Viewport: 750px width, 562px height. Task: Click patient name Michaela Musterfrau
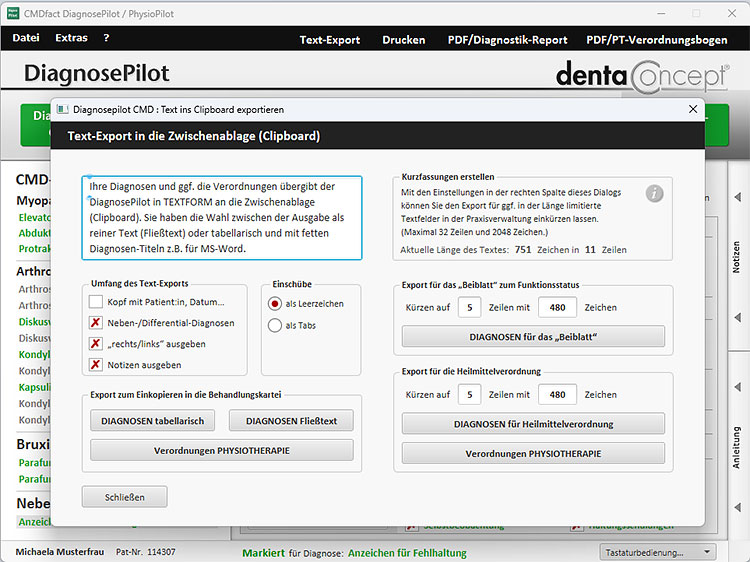60,552
